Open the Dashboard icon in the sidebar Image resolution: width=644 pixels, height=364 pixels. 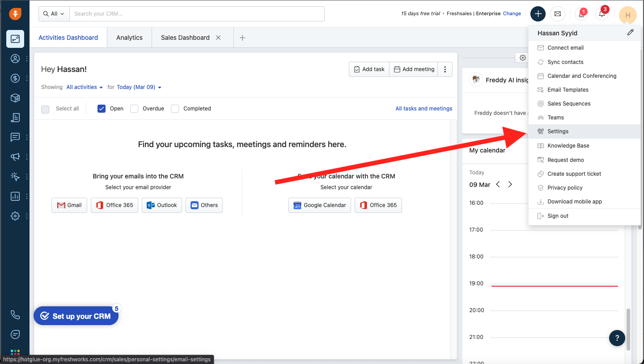coord(15,39)
